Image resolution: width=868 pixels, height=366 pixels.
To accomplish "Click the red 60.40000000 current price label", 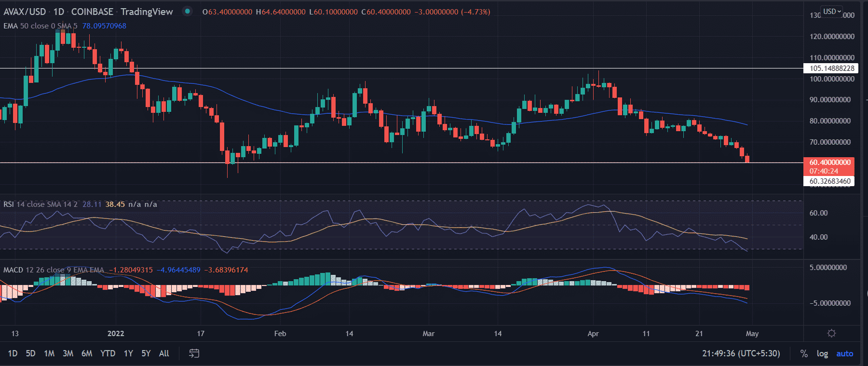I will (829, 163).
